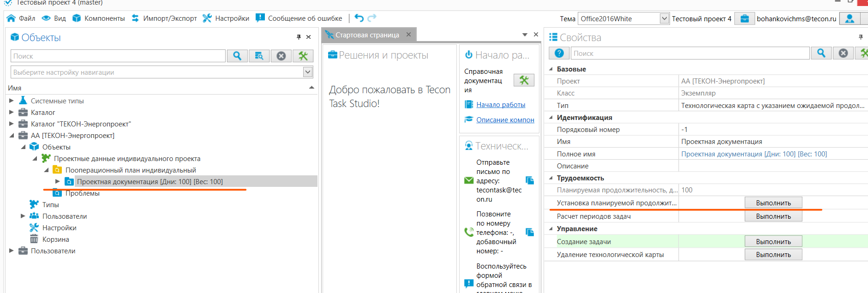Click the Undo arrow in toolbar
This screenshot has width=868, height=293.
[359, 18]
